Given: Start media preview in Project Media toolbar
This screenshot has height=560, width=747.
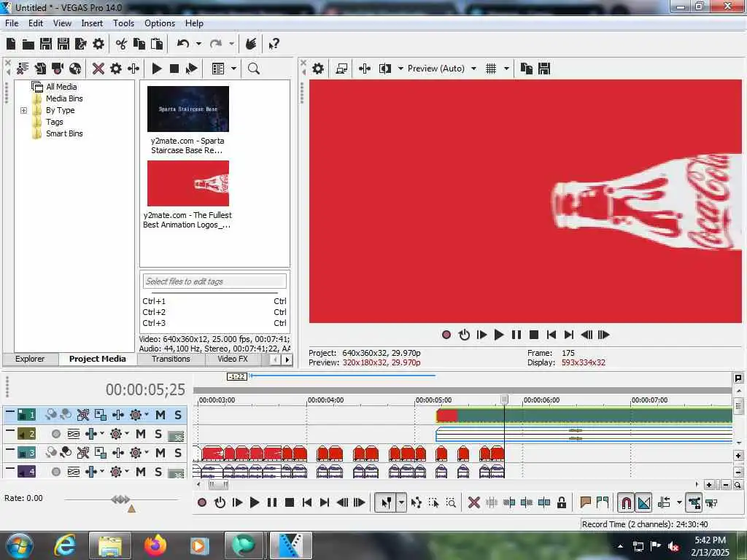Looking at the screenshot, I should point(157,69).
